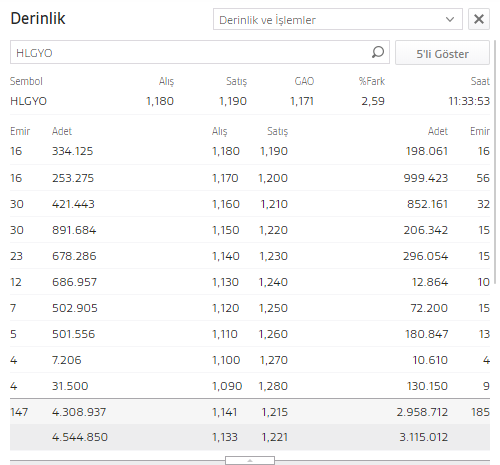Click ask price 1,230

pyautogui.click(x=274, y=256)
